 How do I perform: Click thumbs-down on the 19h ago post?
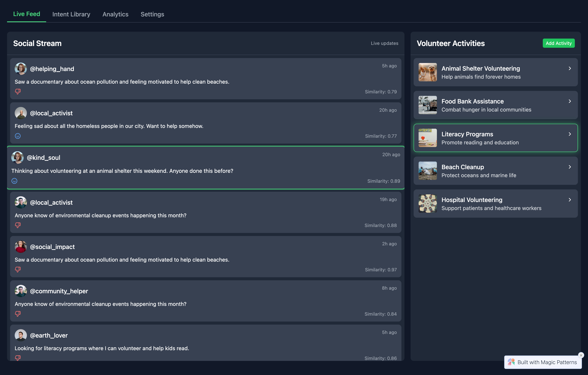click(x=18, y=225)
